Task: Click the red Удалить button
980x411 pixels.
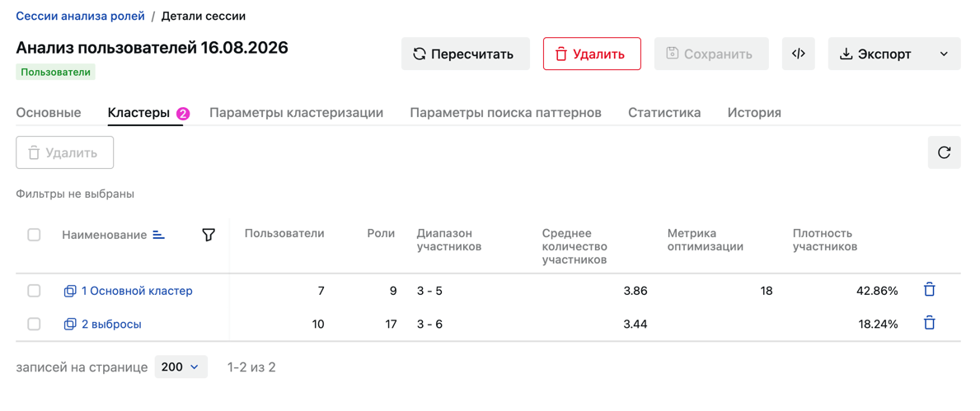Action: [592, 54]
